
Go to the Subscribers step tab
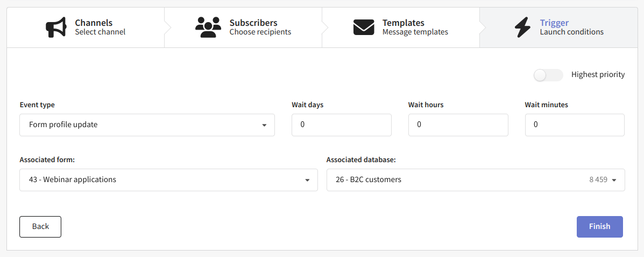click(x=243, y=27)
